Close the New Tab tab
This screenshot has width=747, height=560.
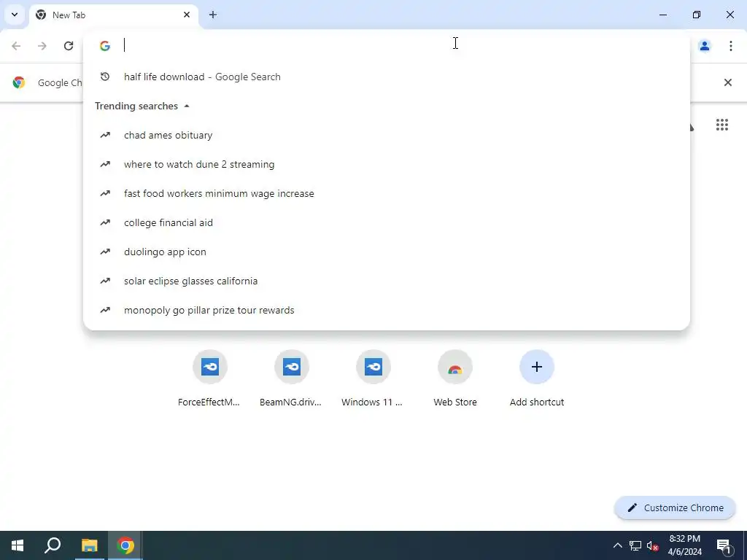pos(187,15)
